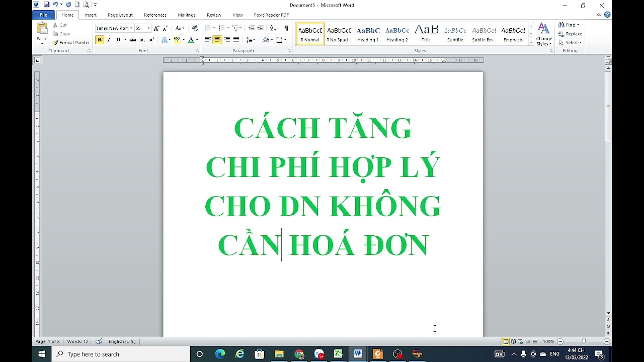The height and width of the screenshot is (362, 644).
Task: Toggle Underline formatting button
Action: [118, 40]
